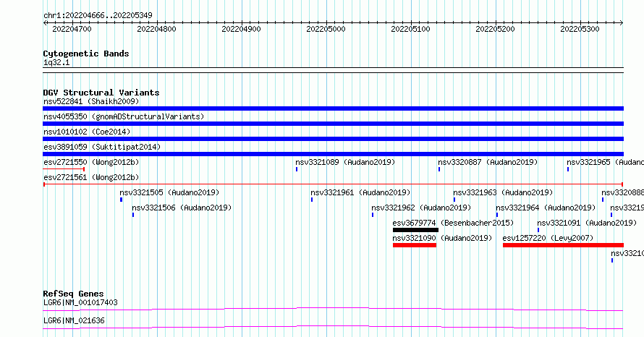Click nsv3321964 (Audano2019) label
The image size is (644, 337).
point(546,208)
